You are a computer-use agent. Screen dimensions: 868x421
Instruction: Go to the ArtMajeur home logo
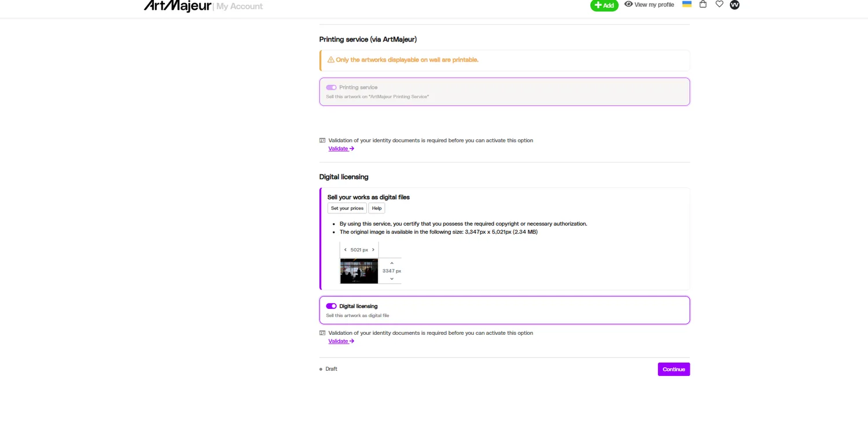pos(178,6)
